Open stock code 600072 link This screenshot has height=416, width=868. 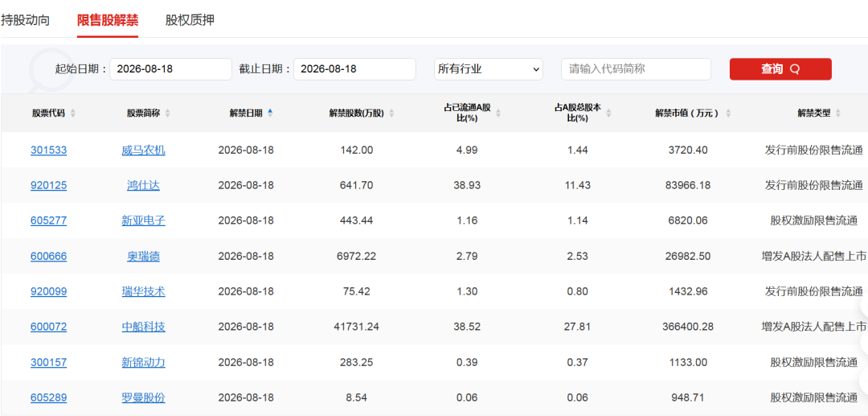tap(49, 327)
